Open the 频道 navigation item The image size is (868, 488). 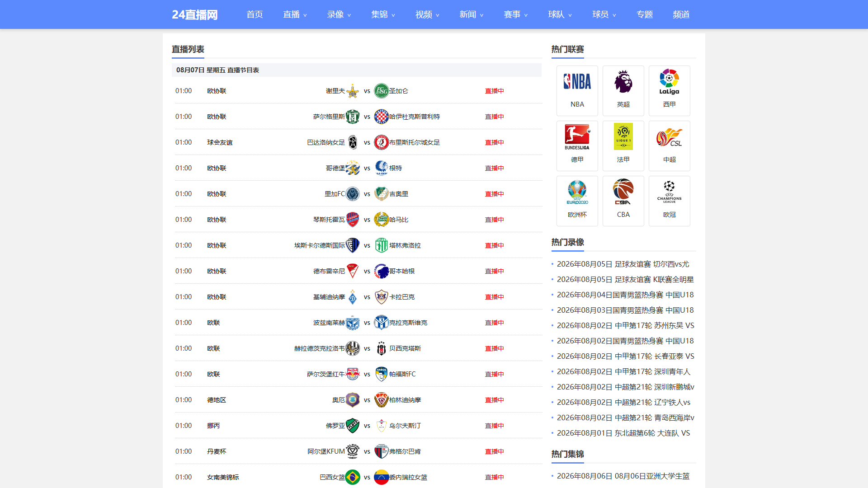(681, 14)
